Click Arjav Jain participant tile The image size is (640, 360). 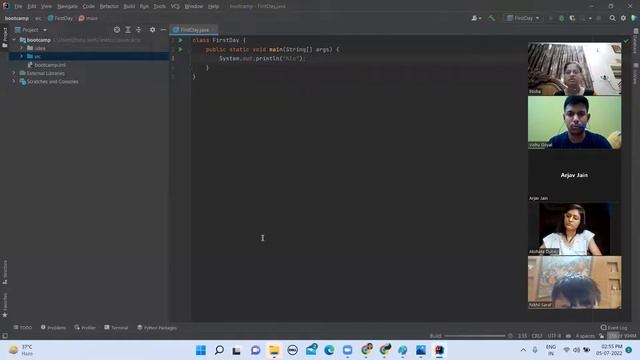(574, 175)
